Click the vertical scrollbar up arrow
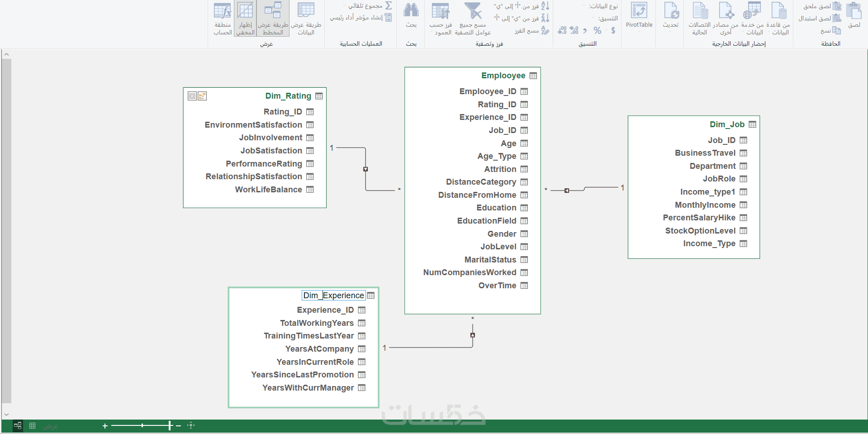The width and height of the screenshot is (868, 434). [6, 54]
